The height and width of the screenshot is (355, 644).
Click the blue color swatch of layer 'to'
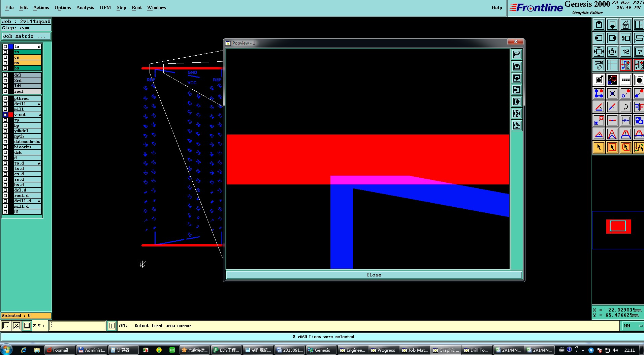click(x=11, y=47)
